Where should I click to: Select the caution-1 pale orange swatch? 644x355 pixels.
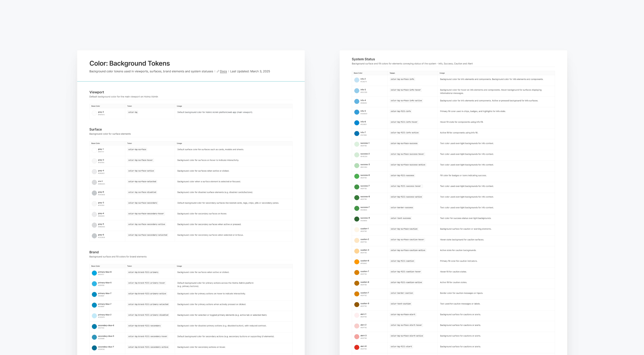(x=357, y=230)
